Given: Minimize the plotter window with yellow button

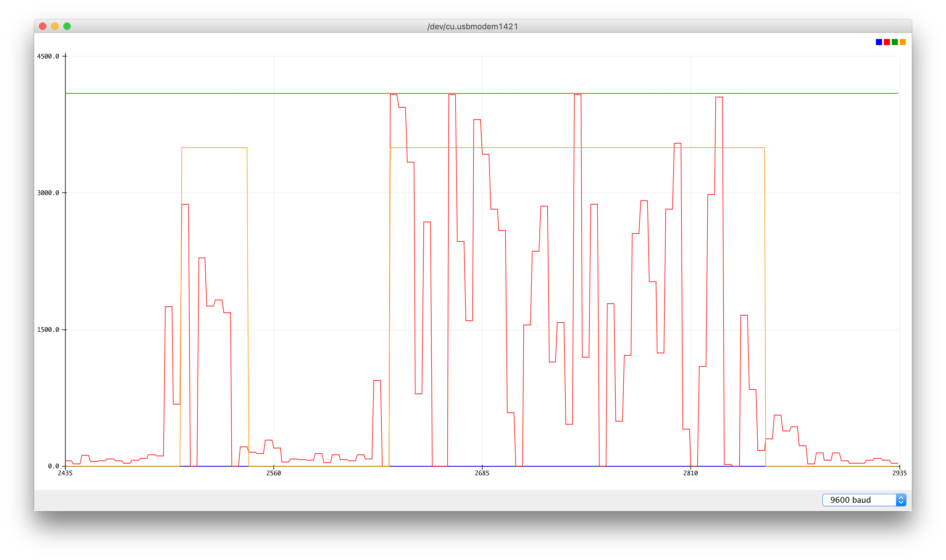Looking at the screenshot, I should [x=55, y=26].
